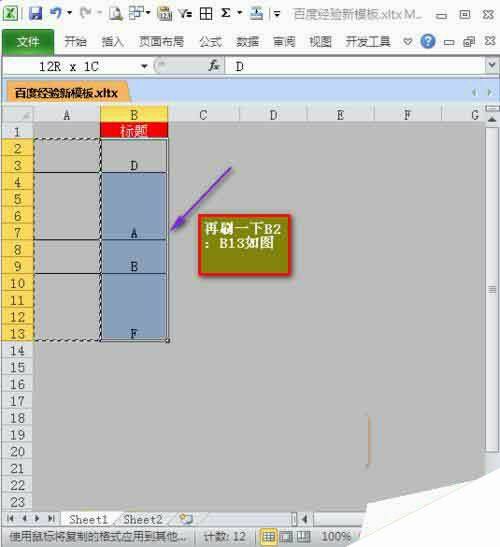Click vertical scrollbar up arrow

[492, 120]
